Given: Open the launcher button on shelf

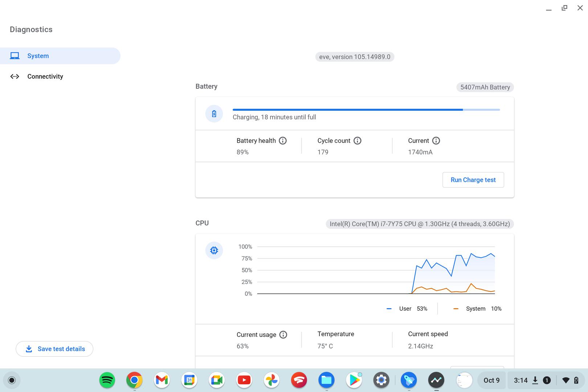Looking at the screenshot, I should click(12, 380).
